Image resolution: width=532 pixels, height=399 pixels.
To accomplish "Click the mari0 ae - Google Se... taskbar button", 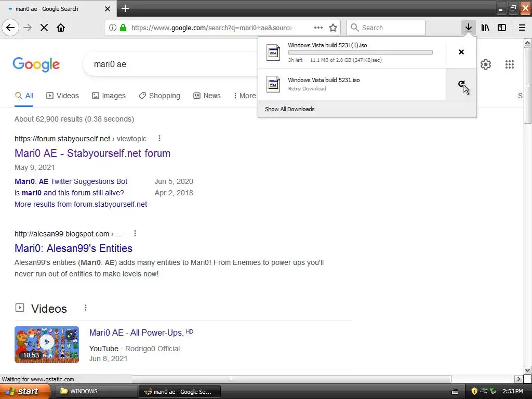I will [180, 392].
